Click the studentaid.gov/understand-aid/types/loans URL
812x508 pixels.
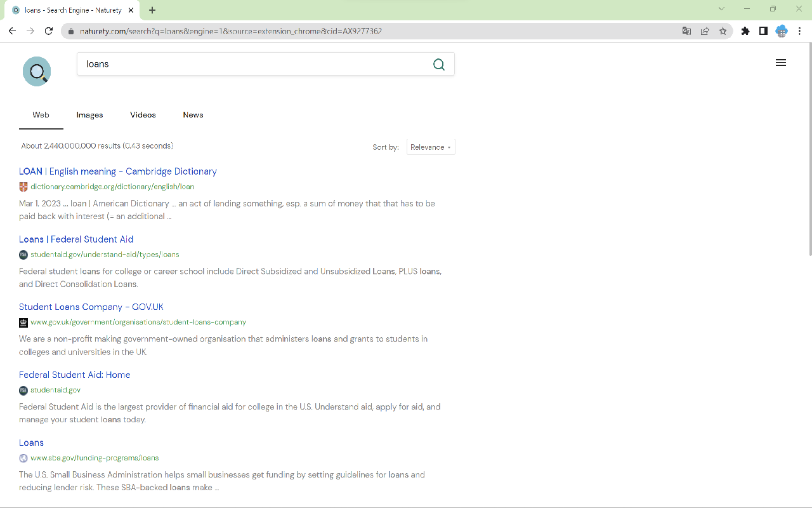(105, 255)
